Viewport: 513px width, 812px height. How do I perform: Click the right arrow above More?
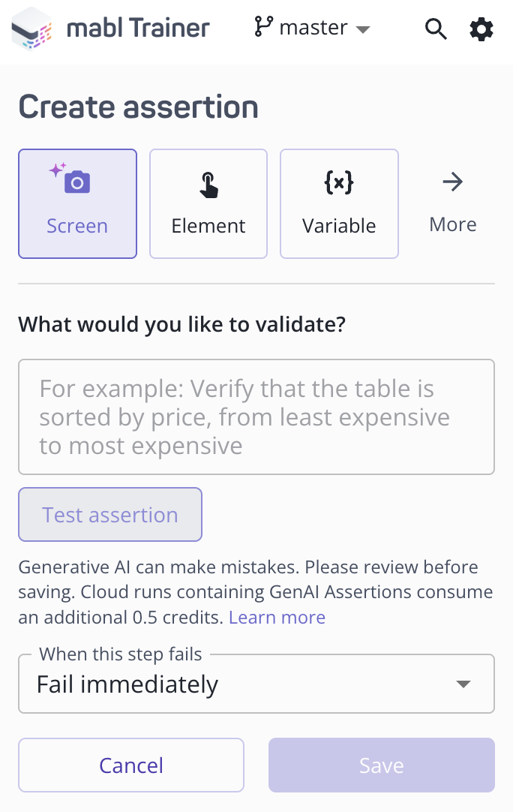click(x=453, y=182)
